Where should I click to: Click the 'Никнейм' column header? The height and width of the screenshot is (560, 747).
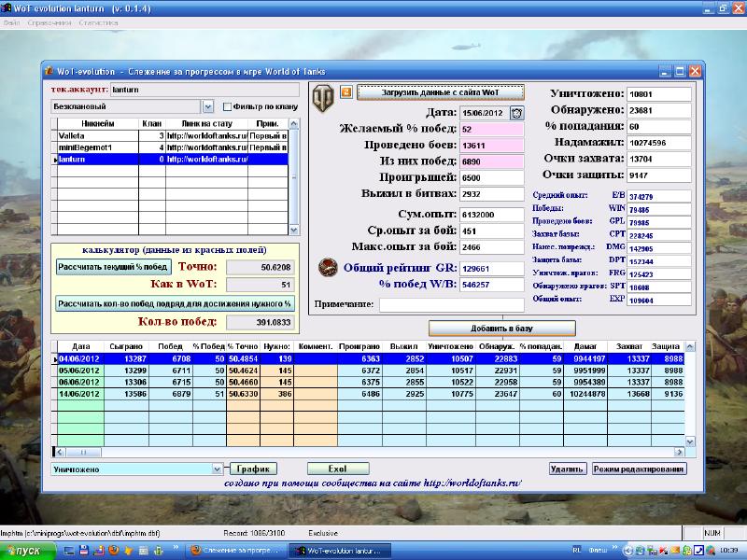[x=98, y=124]
